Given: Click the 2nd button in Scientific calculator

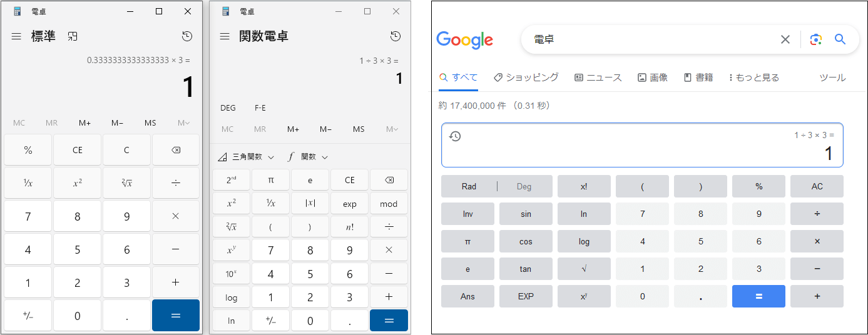Looking at the screenshot, I should point(231,180).
